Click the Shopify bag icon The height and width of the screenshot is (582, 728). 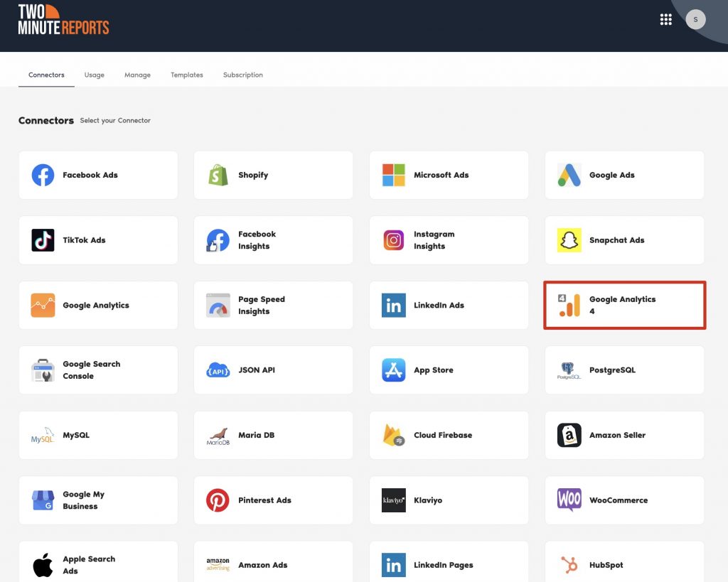click(x=218, y=175)
